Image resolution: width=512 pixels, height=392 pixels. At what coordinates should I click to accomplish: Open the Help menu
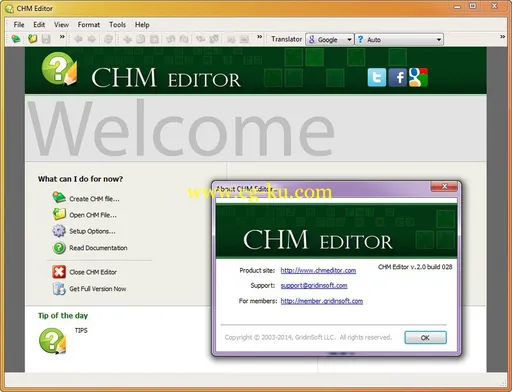coord(142,25)
